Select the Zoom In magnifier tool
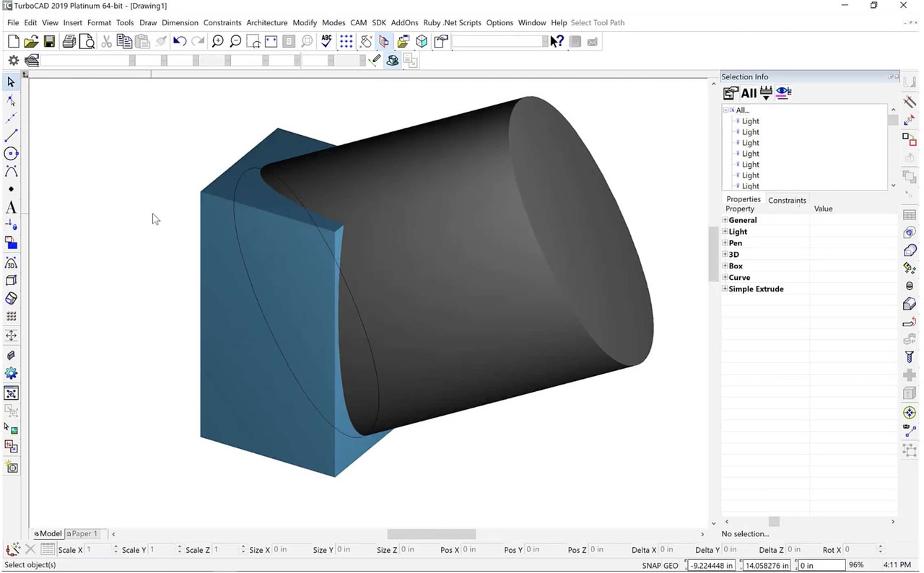The image size is (924, 573). click(217, 41)
